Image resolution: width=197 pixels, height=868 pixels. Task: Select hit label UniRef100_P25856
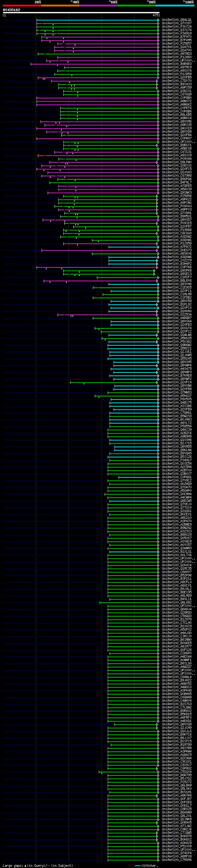(x=176, y=196)
